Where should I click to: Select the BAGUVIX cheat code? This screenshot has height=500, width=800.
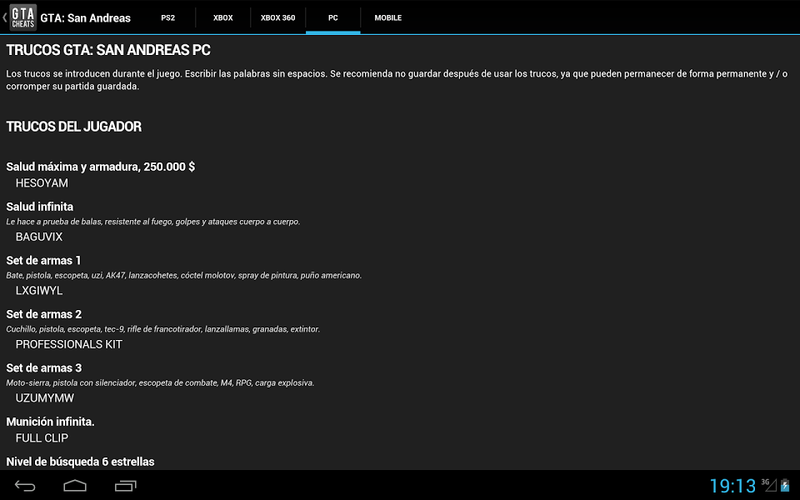(x=39, y=237)
